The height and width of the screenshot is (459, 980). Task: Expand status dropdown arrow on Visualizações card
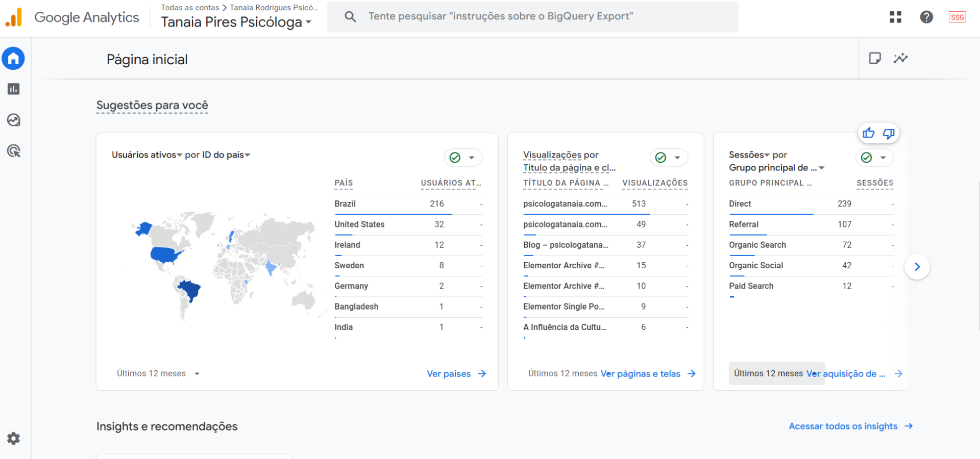point(677,158)
